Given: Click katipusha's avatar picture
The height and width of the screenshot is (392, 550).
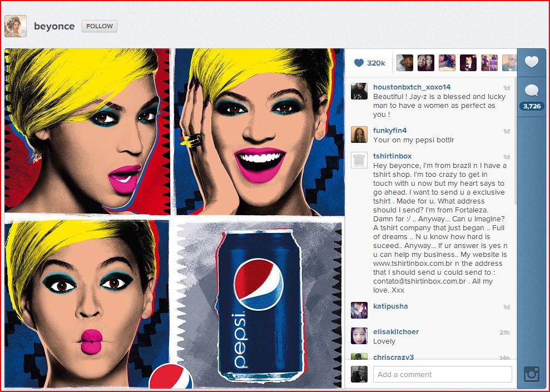Looking at the screenshot, I should [359, 310].
